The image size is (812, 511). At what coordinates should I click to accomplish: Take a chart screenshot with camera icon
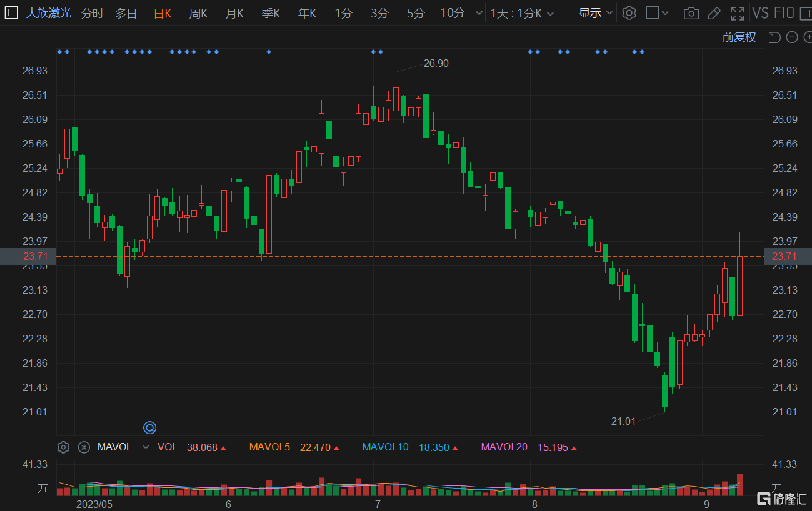691,13
